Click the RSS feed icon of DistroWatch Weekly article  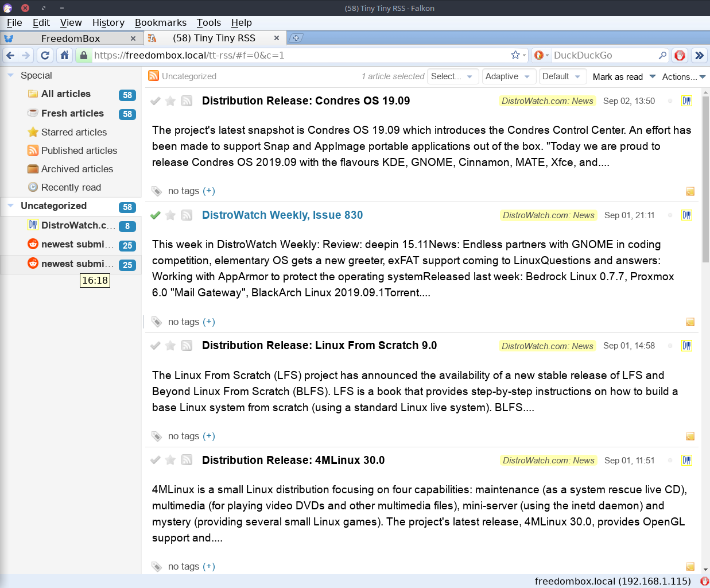pyautogui.click(x=187, y=215)
